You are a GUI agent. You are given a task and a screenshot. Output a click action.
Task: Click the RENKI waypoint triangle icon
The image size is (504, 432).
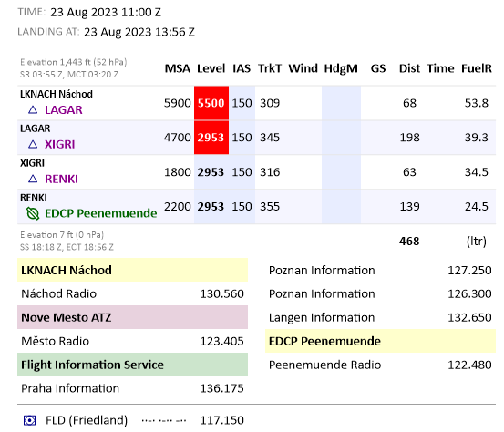coord(33,179)
